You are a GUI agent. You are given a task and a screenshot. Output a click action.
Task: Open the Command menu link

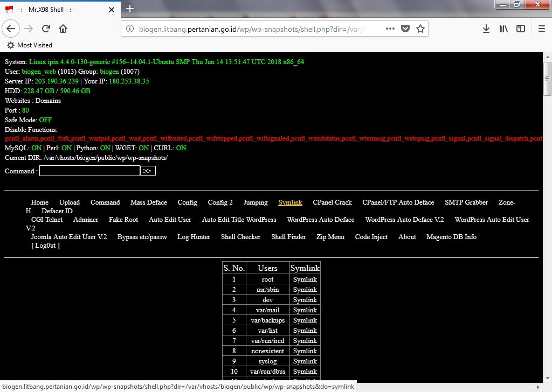tap(105, 202)
